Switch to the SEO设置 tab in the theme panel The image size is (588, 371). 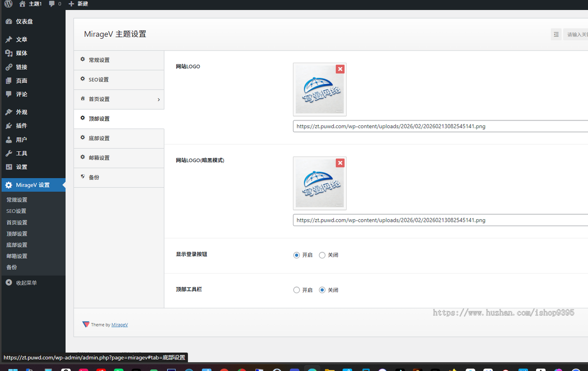(119, 80)
